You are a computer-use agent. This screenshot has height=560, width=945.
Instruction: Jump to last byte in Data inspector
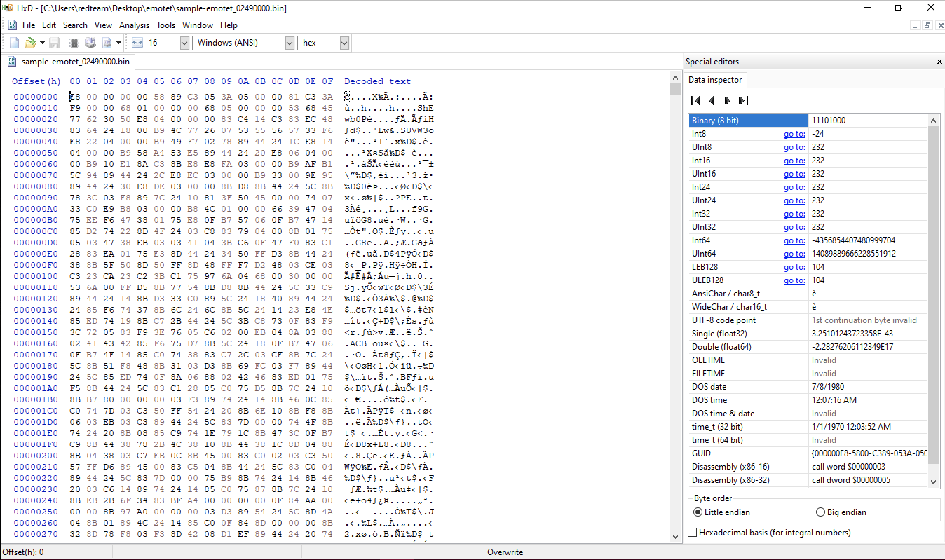(743, 100)
